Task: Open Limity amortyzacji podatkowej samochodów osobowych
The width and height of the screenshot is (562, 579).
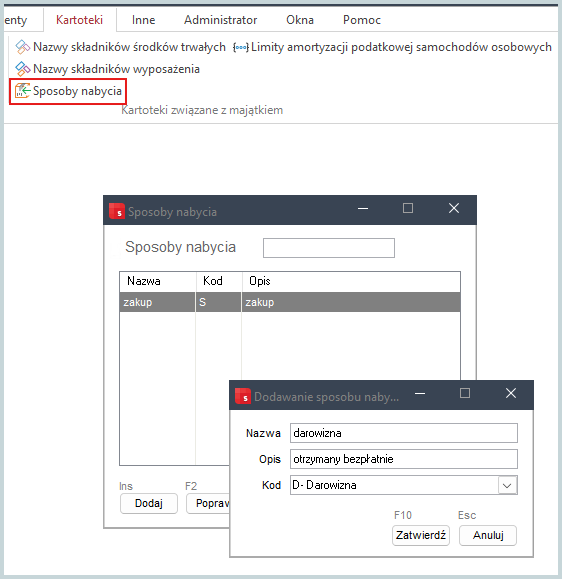Action: pos(392,47)
